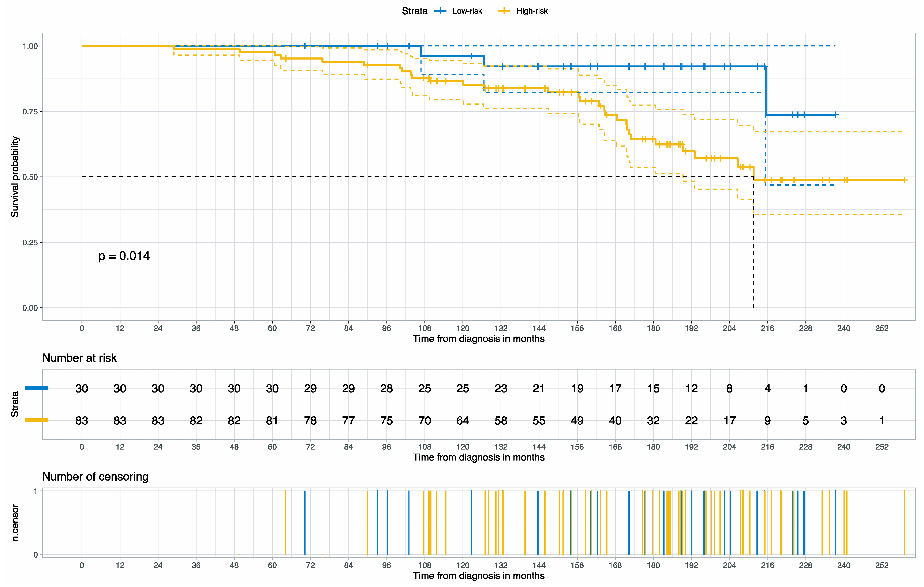924x587 pixels.
Task: Click the Low-risk legend label
Action: [467, 11]
